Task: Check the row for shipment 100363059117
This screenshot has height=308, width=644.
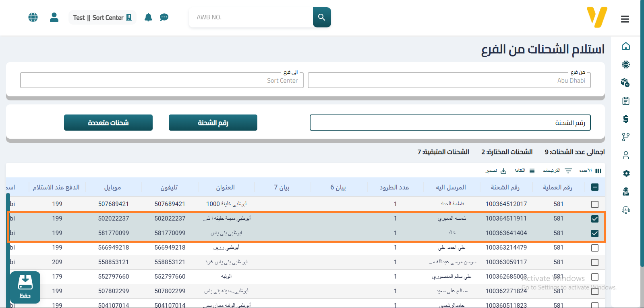Action: pos(595,262)
